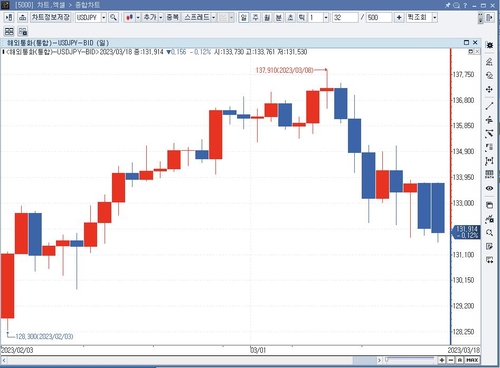Click the 131,914 current price label
The height and width of the screenshot is (368, 500).
tap(466, 232)
